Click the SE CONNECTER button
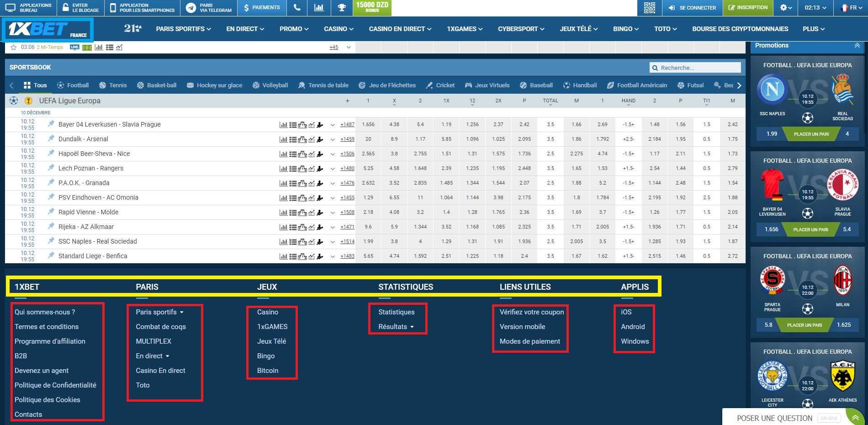 (x=692, y=8)
